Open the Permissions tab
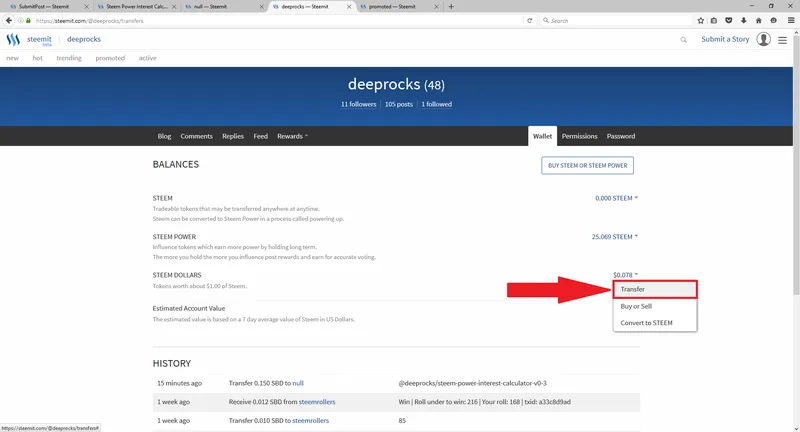The image size is (800, 432). click(x=579, y=136)
